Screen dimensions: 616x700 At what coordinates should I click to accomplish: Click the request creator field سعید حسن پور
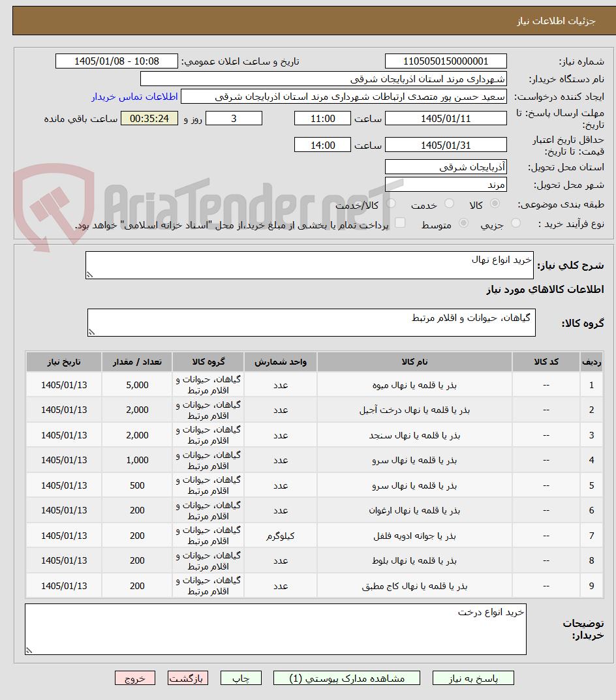(x=344, y=97)
